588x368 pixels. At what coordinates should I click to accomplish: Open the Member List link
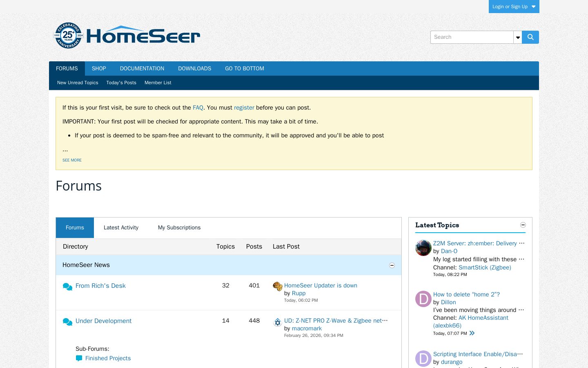pos(158,83)
